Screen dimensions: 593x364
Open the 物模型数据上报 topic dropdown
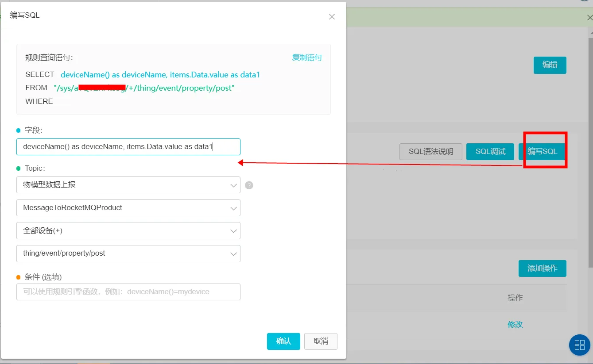coord(128,185)
